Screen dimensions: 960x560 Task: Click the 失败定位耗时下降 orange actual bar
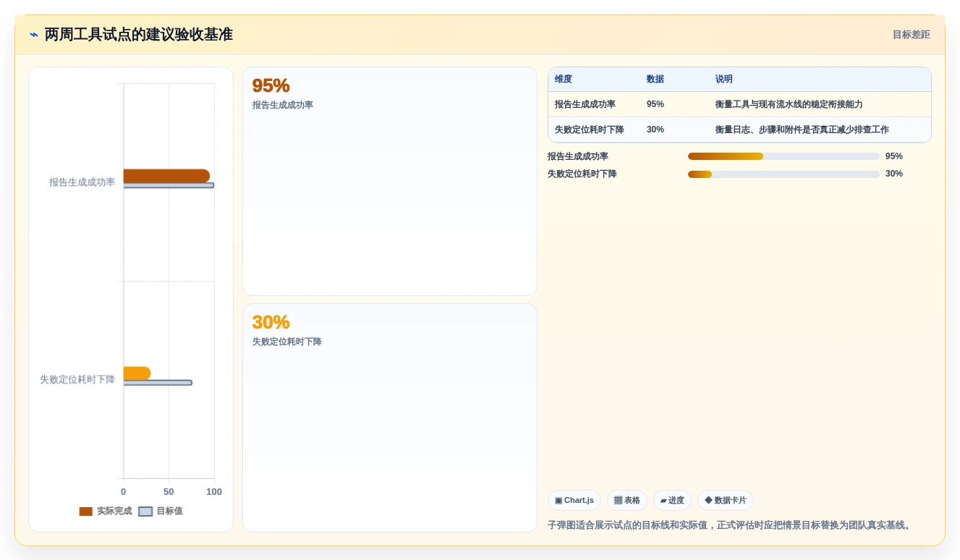137,373
